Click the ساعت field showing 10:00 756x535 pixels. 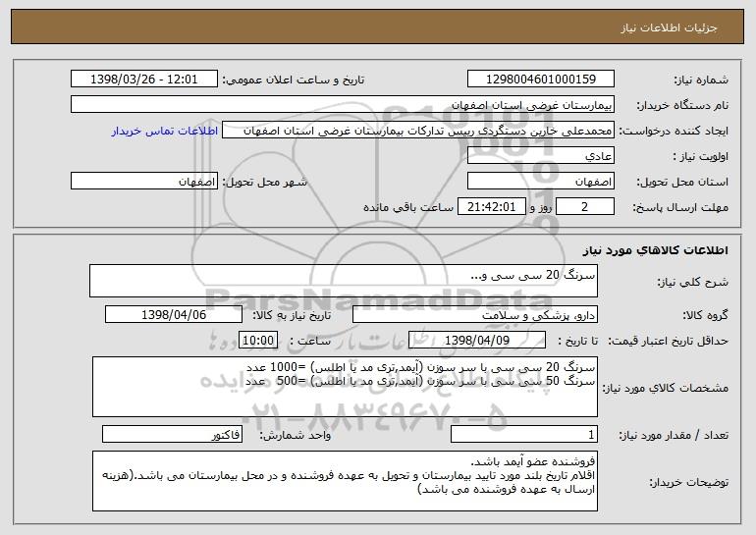point(258,341)
